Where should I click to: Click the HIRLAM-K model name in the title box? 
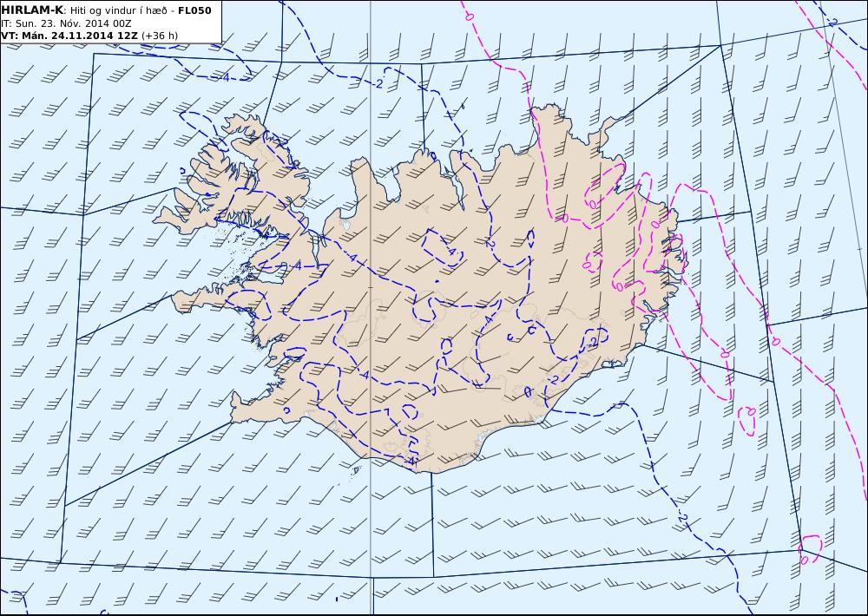(x=32, y=10)
